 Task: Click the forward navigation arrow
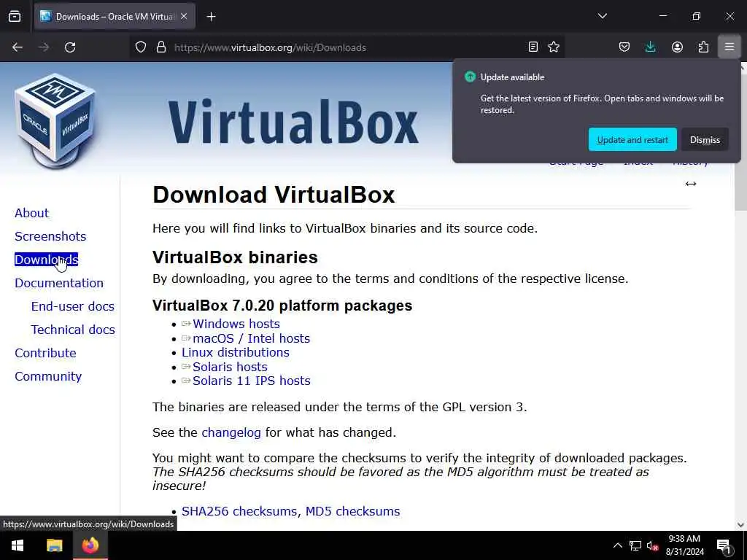(44, 47)
